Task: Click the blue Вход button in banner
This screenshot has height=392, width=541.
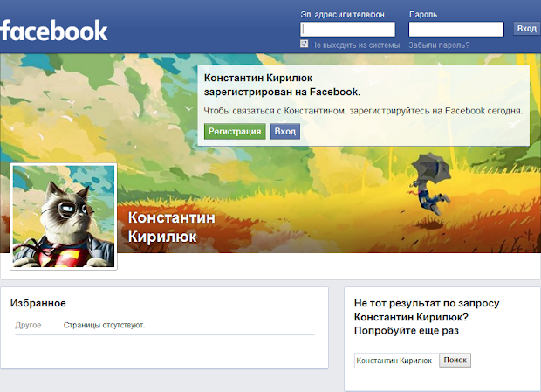Action: 285,132
